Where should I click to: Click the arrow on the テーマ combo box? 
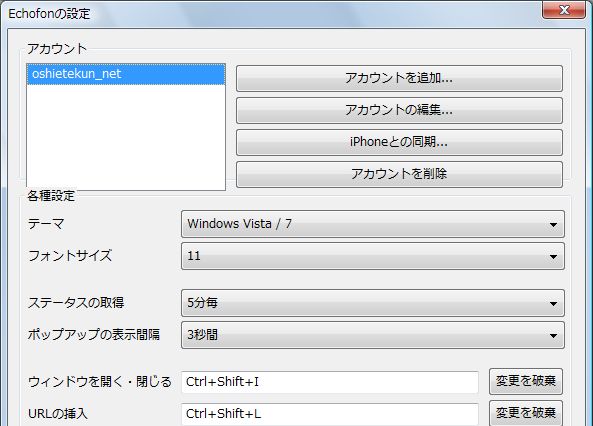553,225
